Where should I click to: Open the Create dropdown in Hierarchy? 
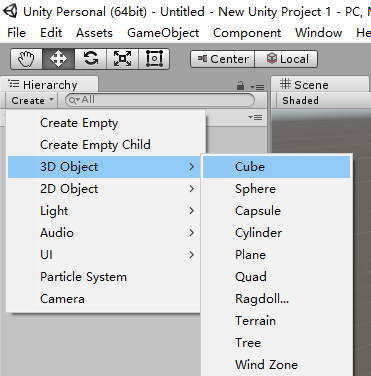coord(32,100)
